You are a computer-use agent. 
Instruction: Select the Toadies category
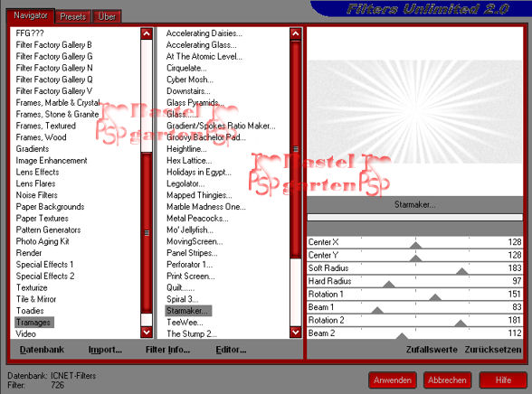tap(30, 310)
